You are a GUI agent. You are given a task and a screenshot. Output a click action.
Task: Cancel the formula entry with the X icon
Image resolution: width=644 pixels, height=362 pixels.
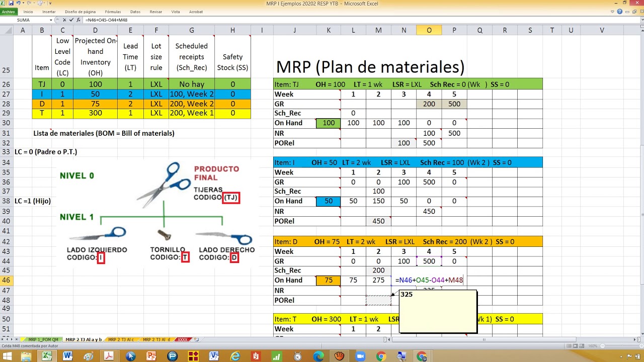(x=64, y=20)
